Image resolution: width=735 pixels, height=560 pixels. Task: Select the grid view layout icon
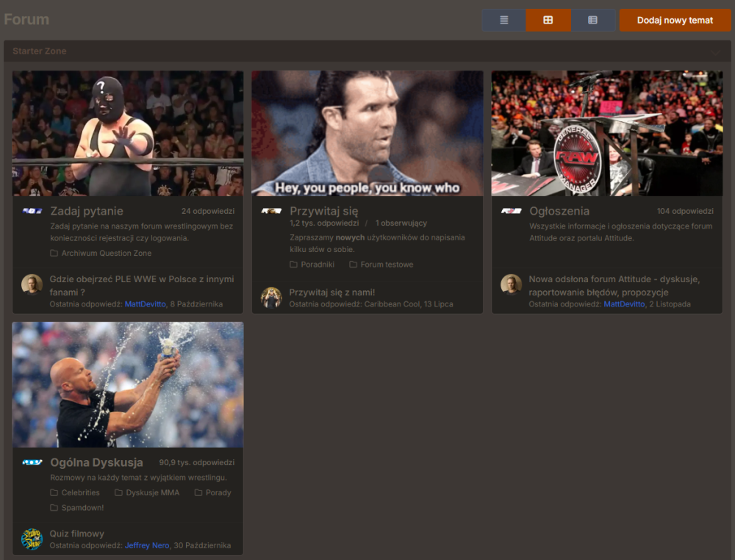coord(548,21)
